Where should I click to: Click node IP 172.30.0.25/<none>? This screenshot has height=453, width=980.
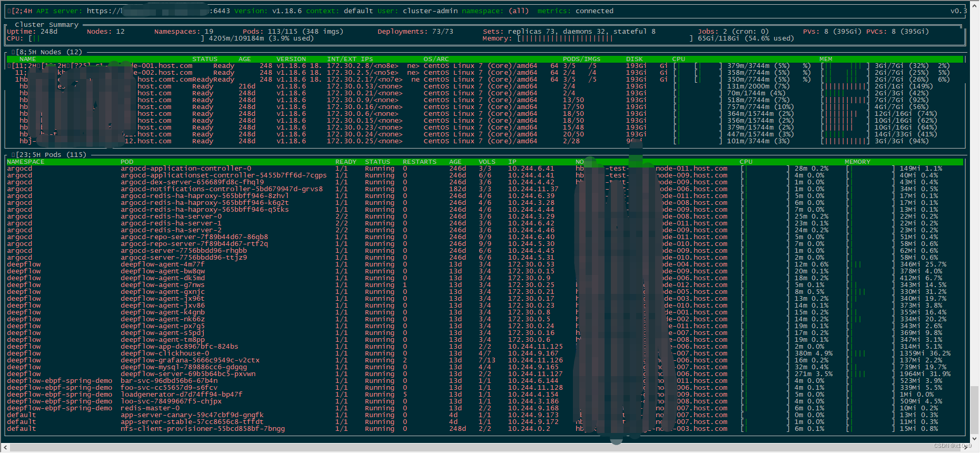tap(365, 141)
